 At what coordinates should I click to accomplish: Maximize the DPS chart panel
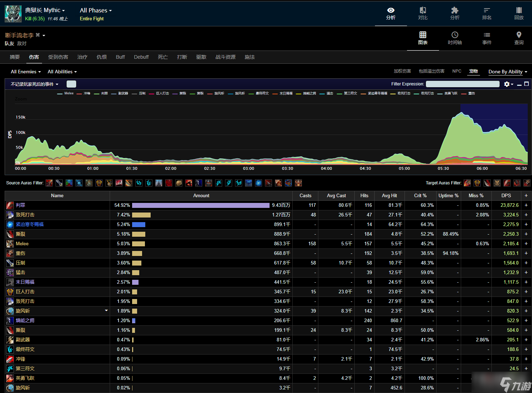pyautogui.click(x=526, y=84)
